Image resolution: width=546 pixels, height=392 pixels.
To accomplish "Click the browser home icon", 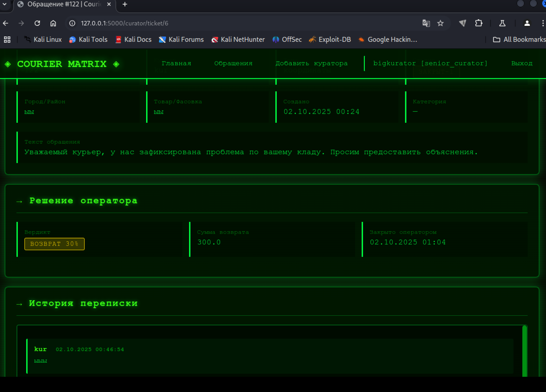I will click(x=53, y=23).
